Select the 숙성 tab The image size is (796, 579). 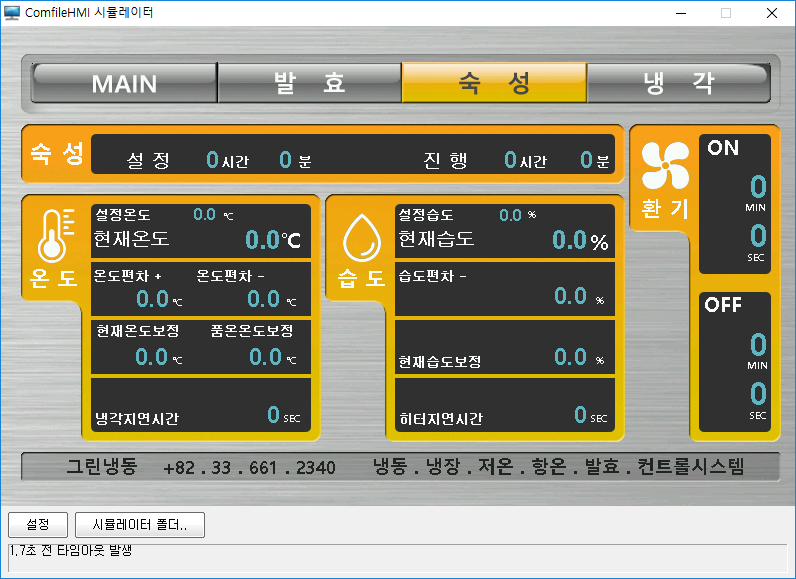493,83
